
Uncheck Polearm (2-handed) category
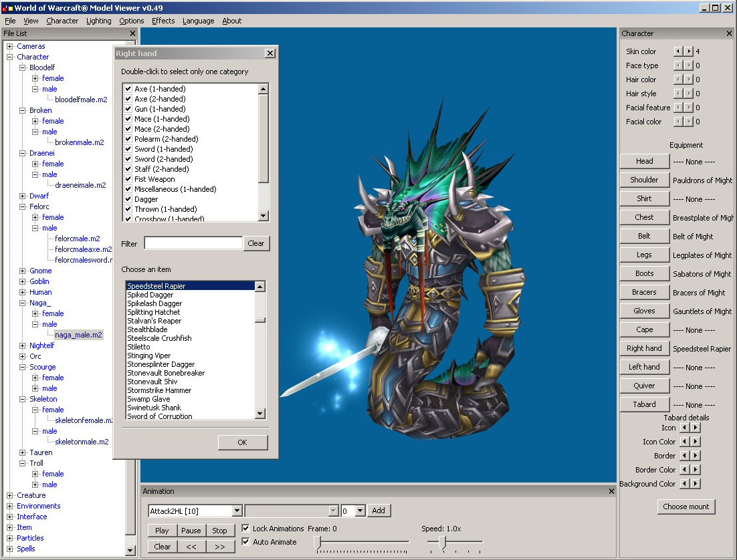click(x=128, y=139)
